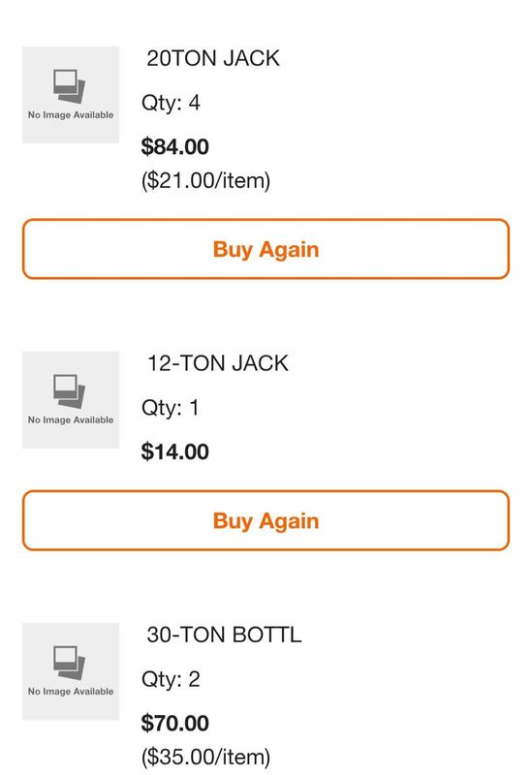The image size is (532, 775).
Task: Click "No Image Available" caption beside 12-TON JACK
Action: 71,419
